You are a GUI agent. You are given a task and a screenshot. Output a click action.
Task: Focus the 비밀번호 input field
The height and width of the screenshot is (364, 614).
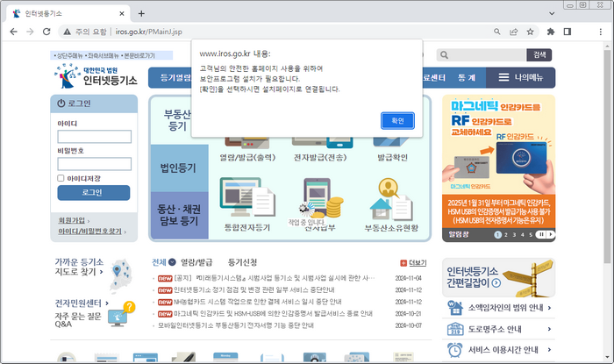click(x=95, y=164)
